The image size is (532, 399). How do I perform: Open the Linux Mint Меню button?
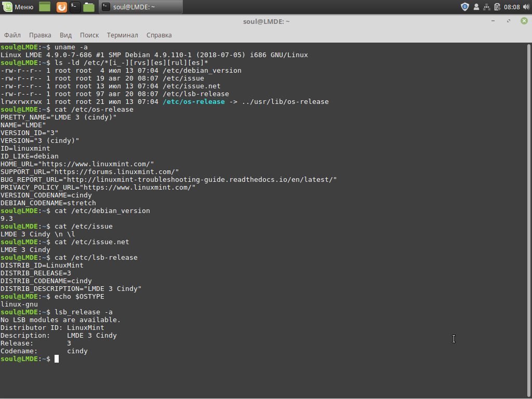[18, 7]
